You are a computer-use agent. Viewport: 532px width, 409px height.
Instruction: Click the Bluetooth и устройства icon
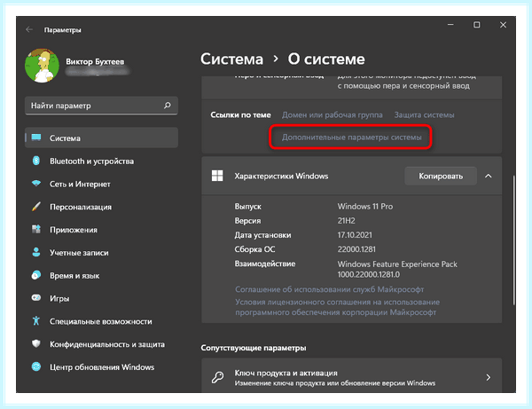click(36, 161)
